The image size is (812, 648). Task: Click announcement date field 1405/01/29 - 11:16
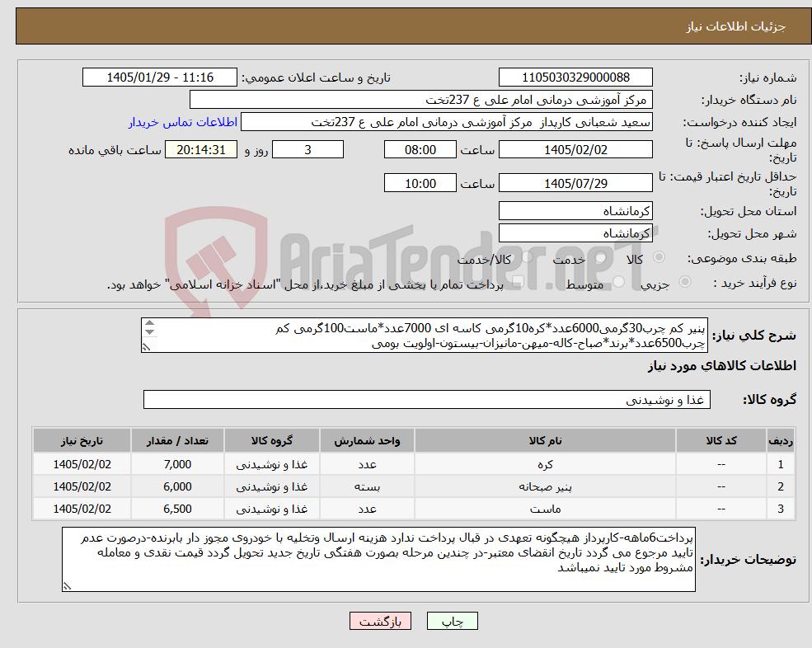pos(159,77)
